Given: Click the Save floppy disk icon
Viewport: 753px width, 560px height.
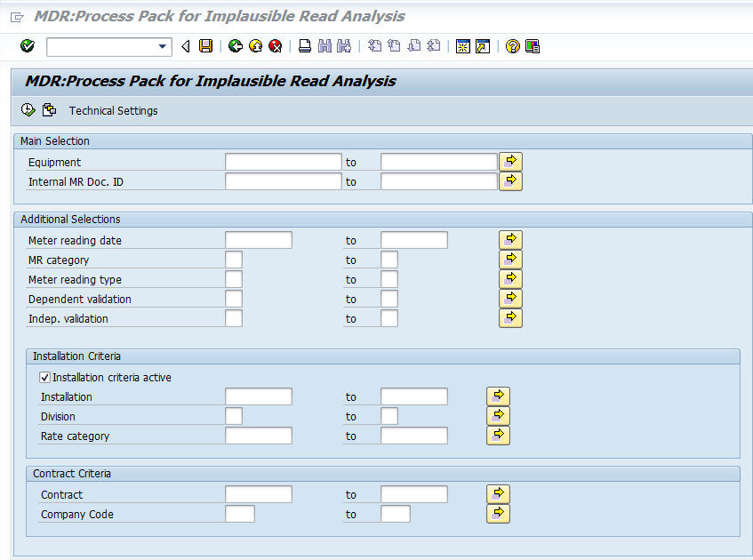Looking at the screenshot, I should coord(205,46).
